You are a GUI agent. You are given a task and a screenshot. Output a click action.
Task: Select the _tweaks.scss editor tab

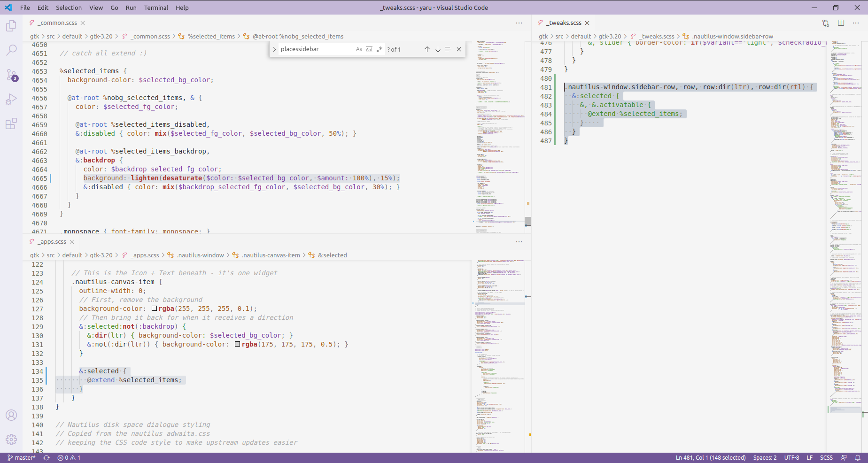563,23
